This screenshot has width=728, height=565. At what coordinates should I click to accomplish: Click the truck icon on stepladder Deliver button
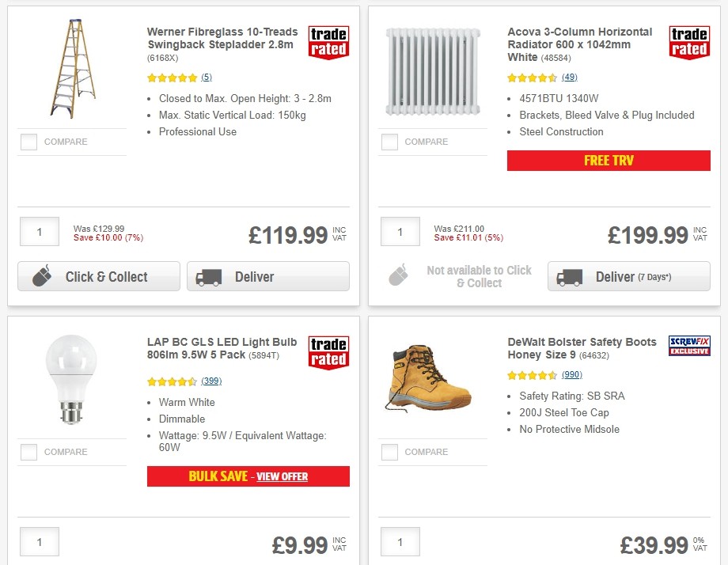point(208,277)
